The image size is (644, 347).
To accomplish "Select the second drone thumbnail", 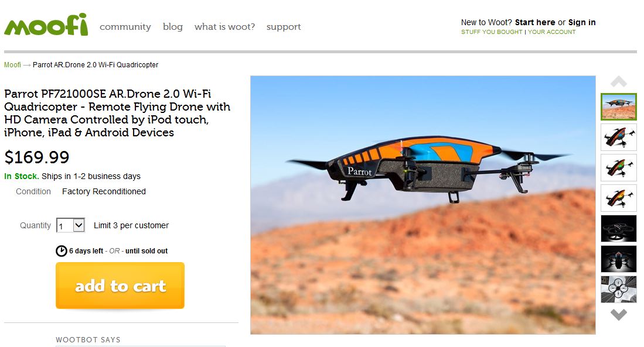I will [619, 138].
